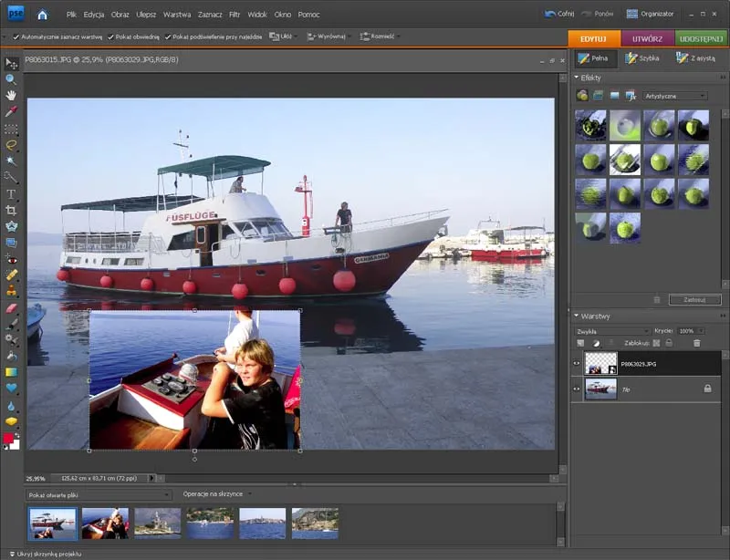Delete layer with the trash icon
The width and height of the screenshot is (730, 560).
tap(696, 343)
